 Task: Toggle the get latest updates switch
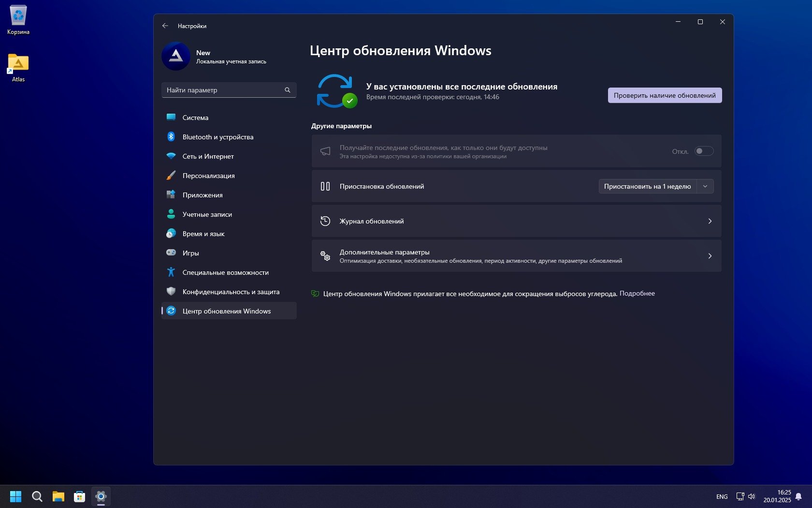(704, 151)
